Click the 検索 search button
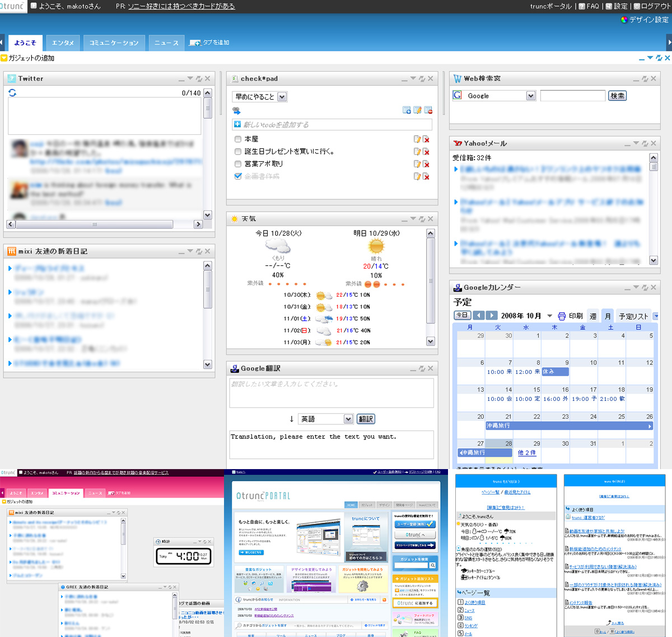Image resolution: width=672 pixels, height=637 pixels. click(618, 96)
